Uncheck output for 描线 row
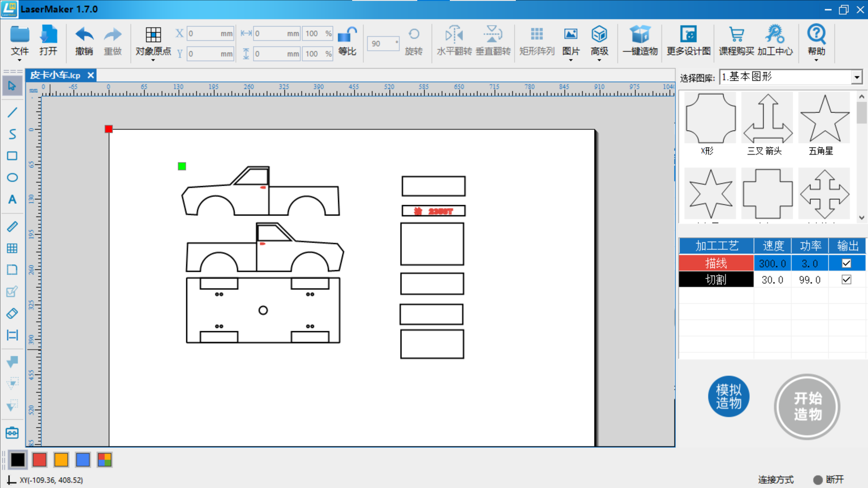Image resolution: width=868 pixels, height=488 pixels. pos(846,263)
